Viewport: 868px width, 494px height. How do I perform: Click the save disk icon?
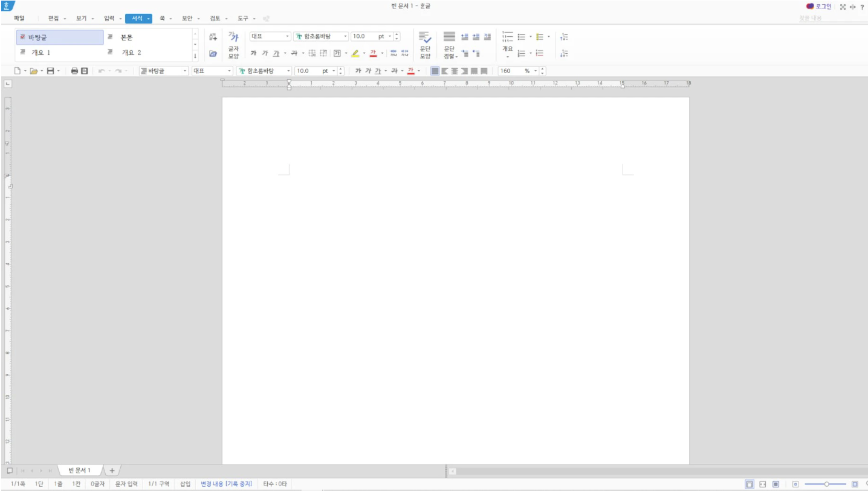pyautogui.click(x=51, y=71)
